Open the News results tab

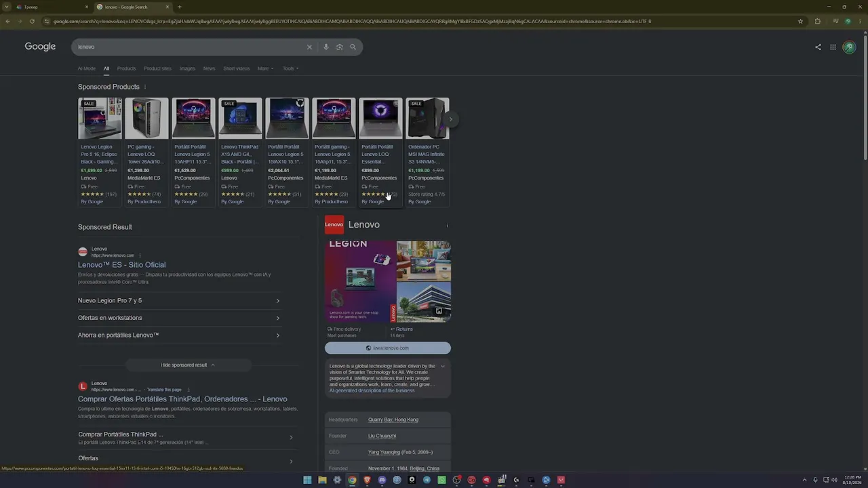(x=209, y=68)
